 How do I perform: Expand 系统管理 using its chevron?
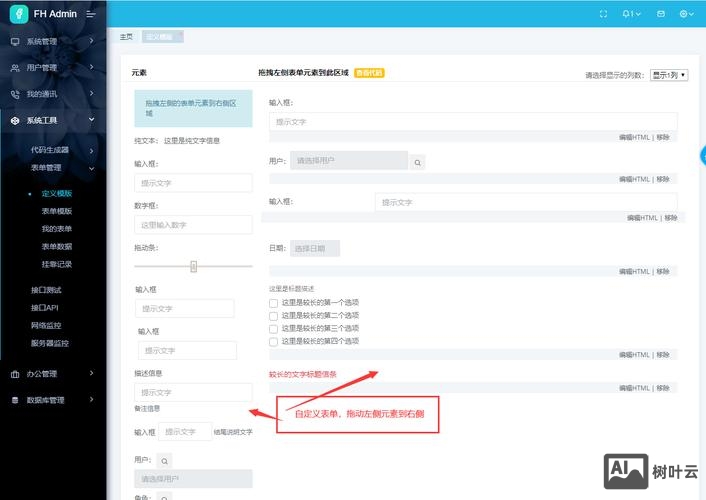91,41
